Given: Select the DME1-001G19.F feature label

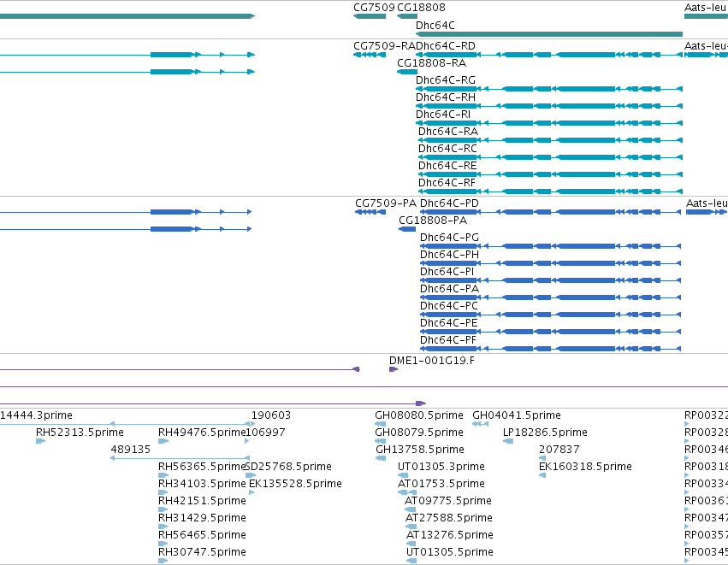Looking at the screenshot, I should tap(432, 361).
